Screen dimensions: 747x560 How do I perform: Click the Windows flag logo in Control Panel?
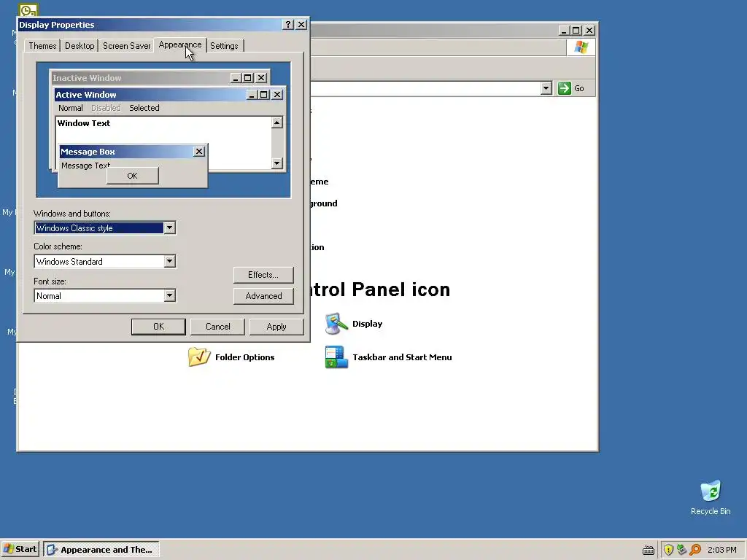point(581,47)
